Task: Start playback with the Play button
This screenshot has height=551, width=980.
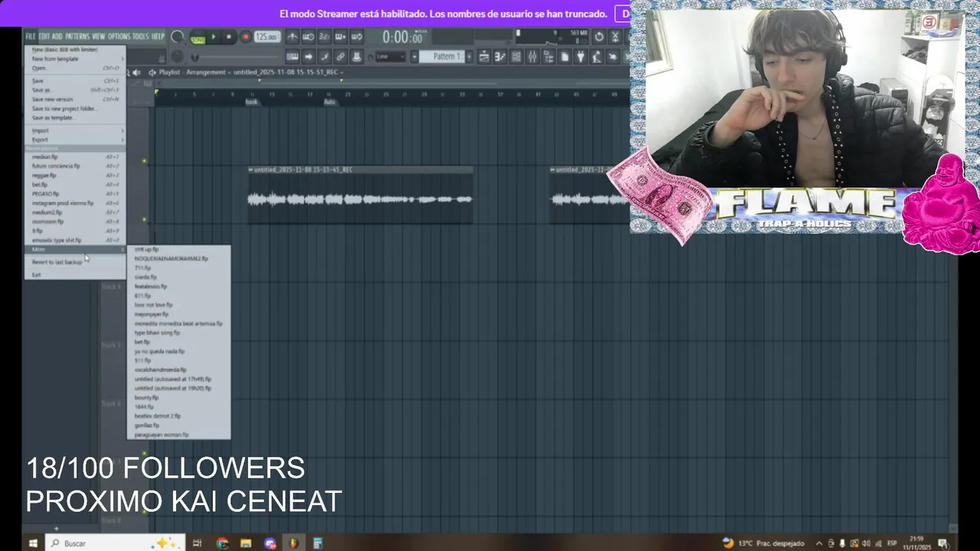Action: click(x=214, y=37)
